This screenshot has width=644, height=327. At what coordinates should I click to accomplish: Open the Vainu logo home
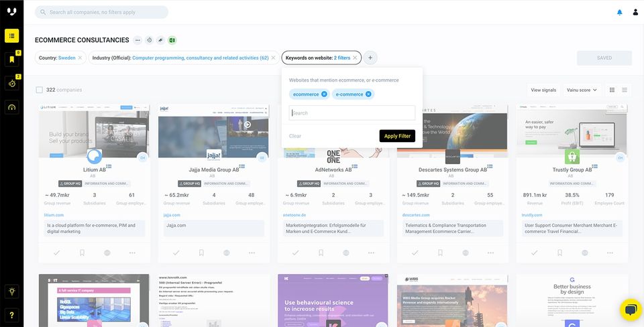coord(11,11)
